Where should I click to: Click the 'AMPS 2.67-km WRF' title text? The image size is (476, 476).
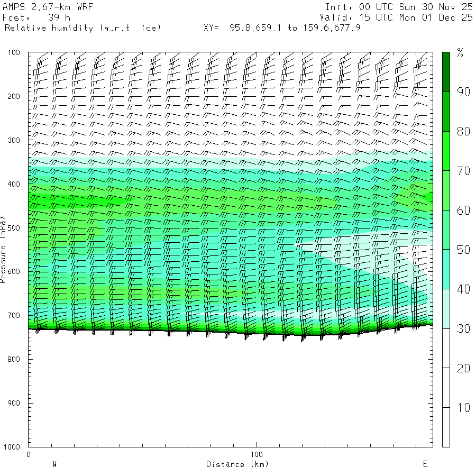point(48,7)
